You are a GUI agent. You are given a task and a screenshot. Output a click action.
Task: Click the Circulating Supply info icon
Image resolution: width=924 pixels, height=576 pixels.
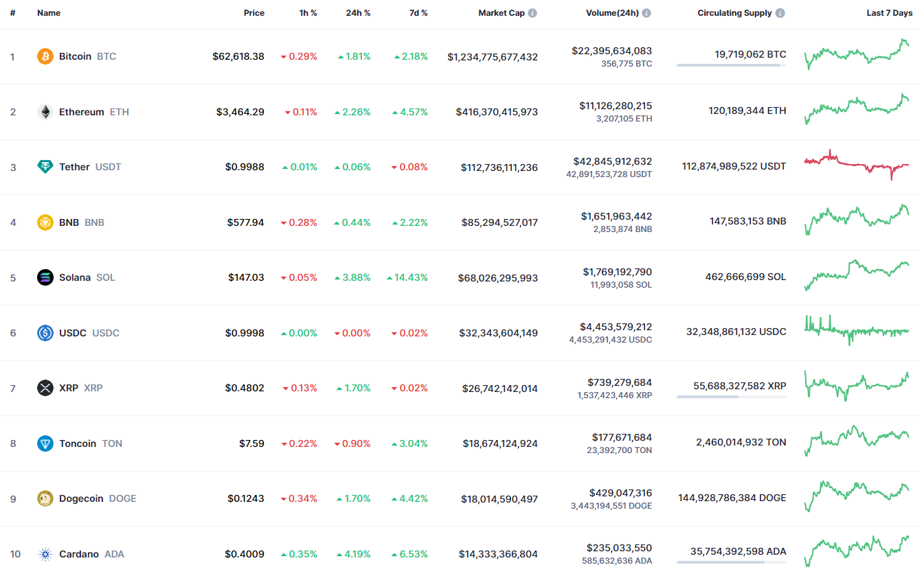[780, 13]
